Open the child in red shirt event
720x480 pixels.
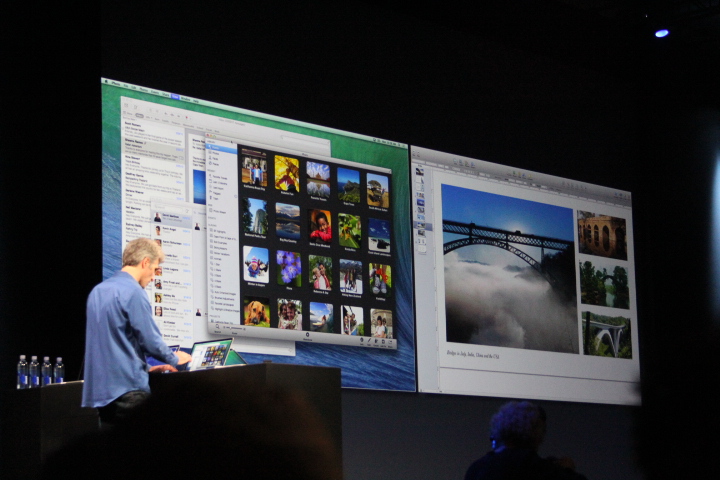click(321, 226)
